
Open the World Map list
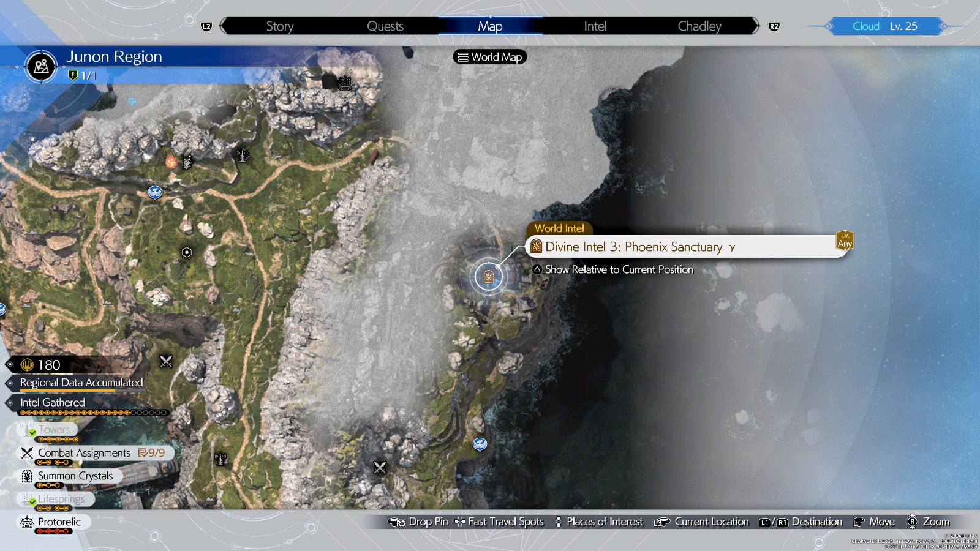point(489,57)
